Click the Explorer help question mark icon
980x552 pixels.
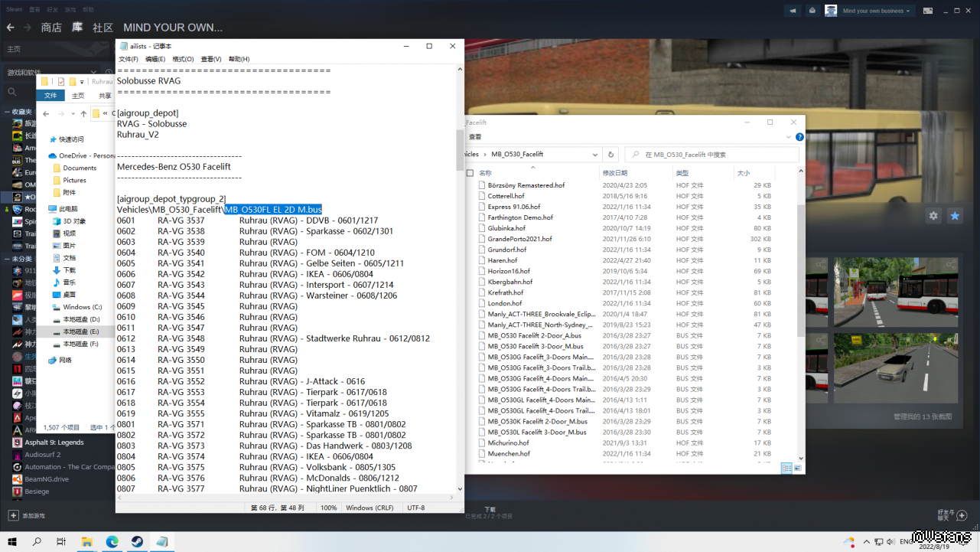click(x=799, y=137)
